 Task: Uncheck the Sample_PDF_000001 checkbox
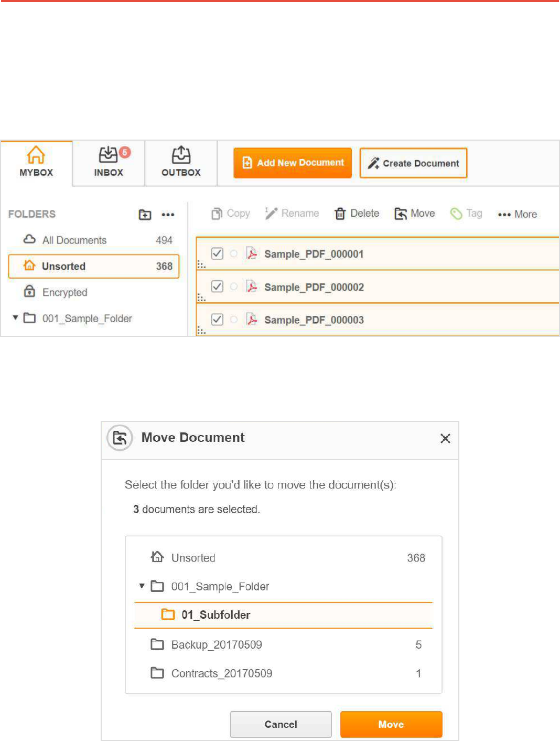pyautogui.click(x=217, y=253)
